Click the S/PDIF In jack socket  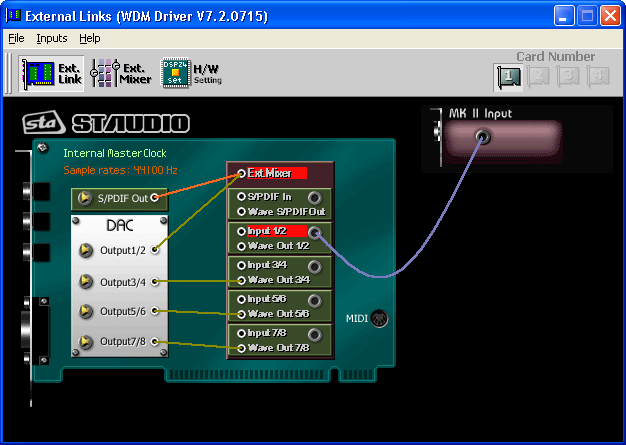[315, 198]
